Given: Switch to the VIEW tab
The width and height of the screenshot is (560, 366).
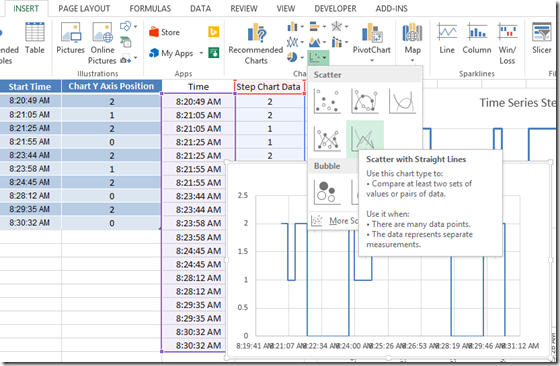Looking at the screenshot, I should 286,9.
